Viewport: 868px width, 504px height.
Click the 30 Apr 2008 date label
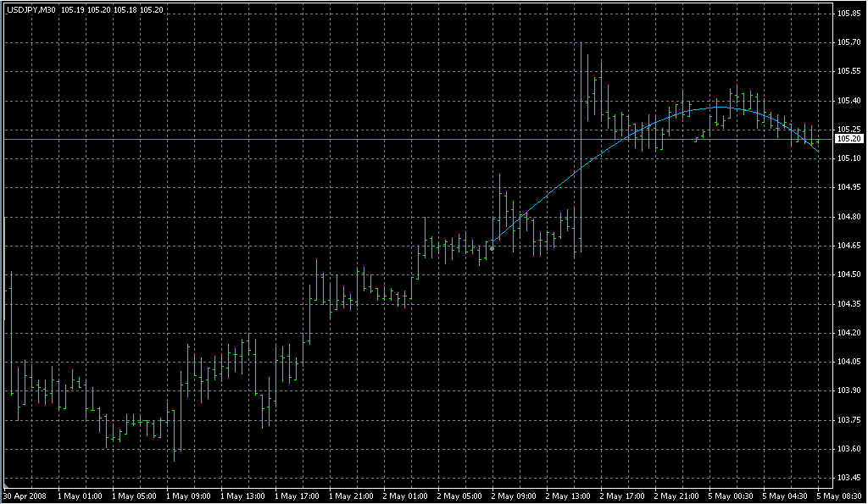click(25, 496)
